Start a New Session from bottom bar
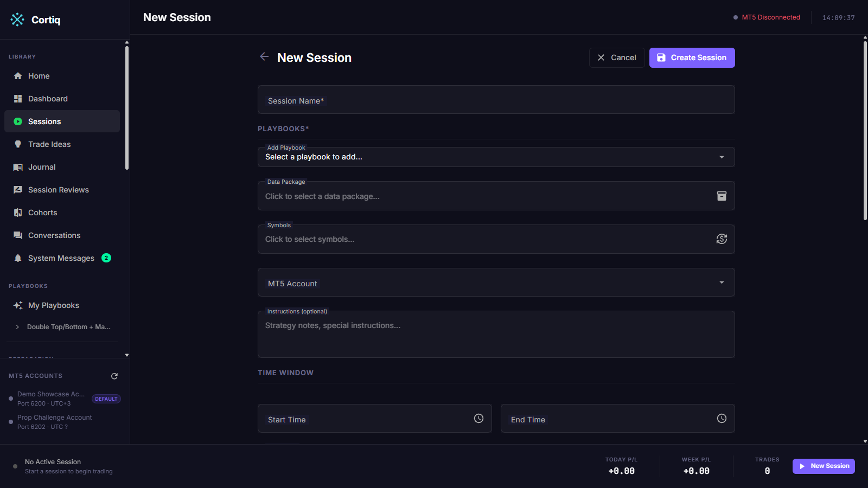 coord(824,466)
